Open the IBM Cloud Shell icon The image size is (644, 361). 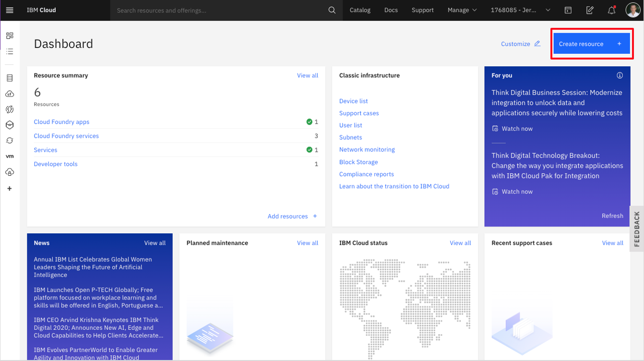tap(568, 10)
